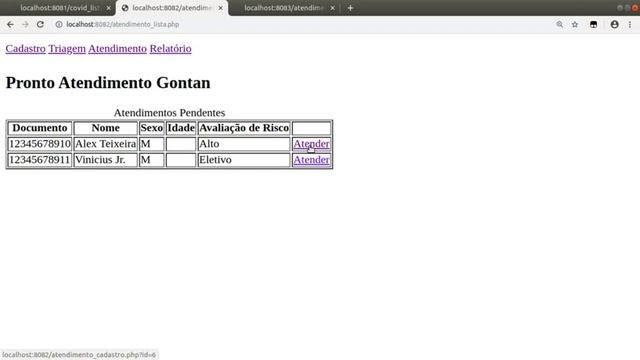Viewport: 640px width, 360px height.
Task: Reload the current page
Action: click(40, 24)
